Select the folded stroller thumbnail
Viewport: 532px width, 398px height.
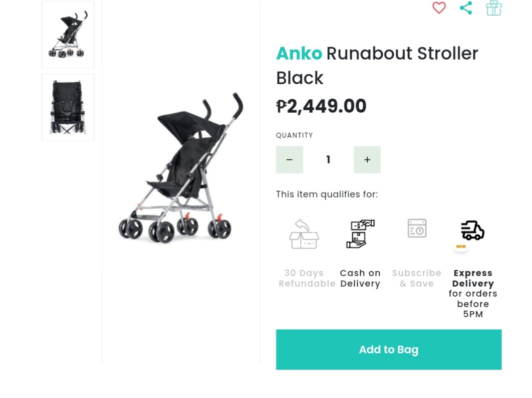pos(68,106)
